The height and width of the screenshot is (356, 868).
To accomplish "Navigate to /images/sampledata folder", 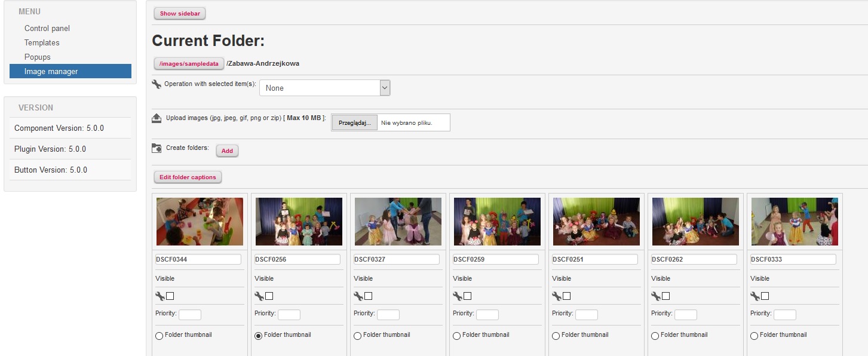I will (189, 63).
